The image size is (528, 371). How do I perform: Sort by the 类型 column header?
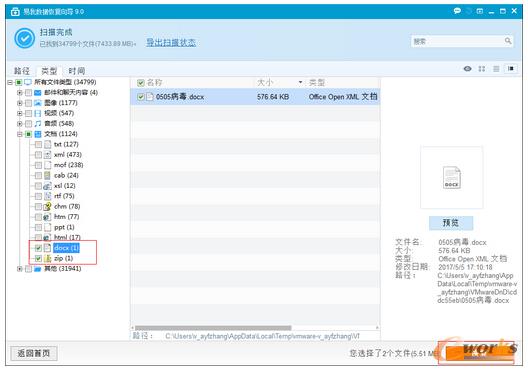click(317, 82)
